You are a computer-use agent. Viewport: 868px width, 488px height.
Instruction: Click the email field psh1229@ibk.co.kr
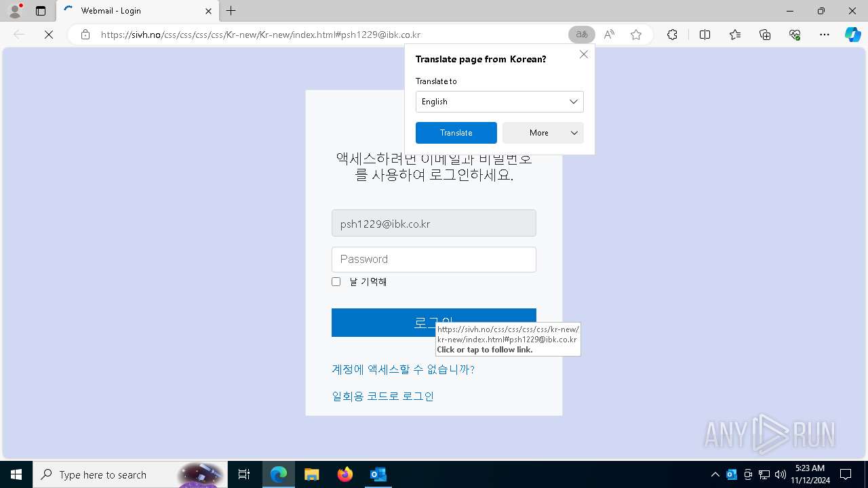(434, 223)
